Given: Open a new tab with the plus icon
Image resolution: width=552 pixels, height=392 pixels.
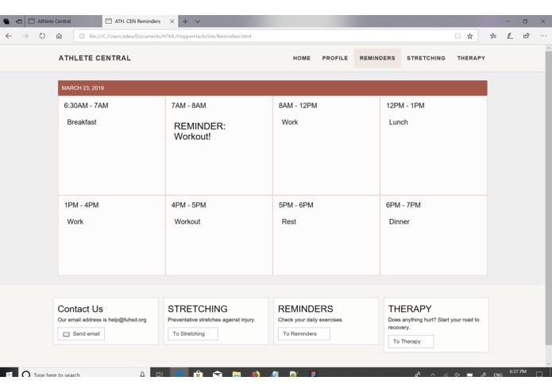Looking at the screenshot, I should [185, 21].
